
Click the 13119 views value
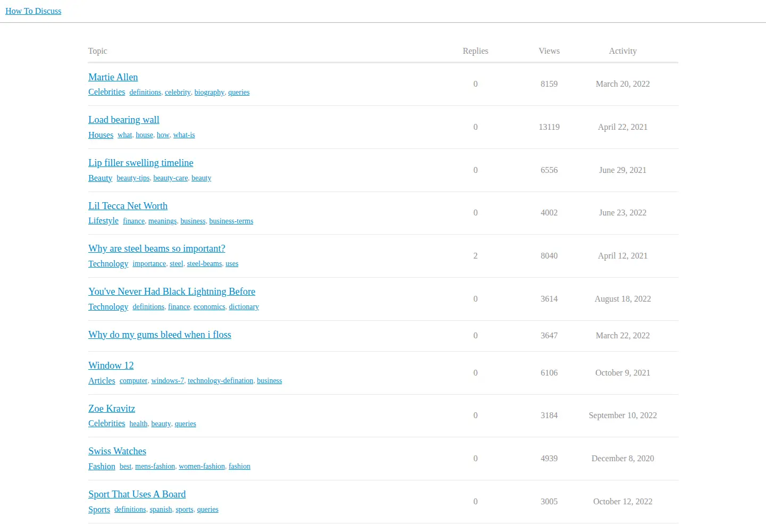549,127
